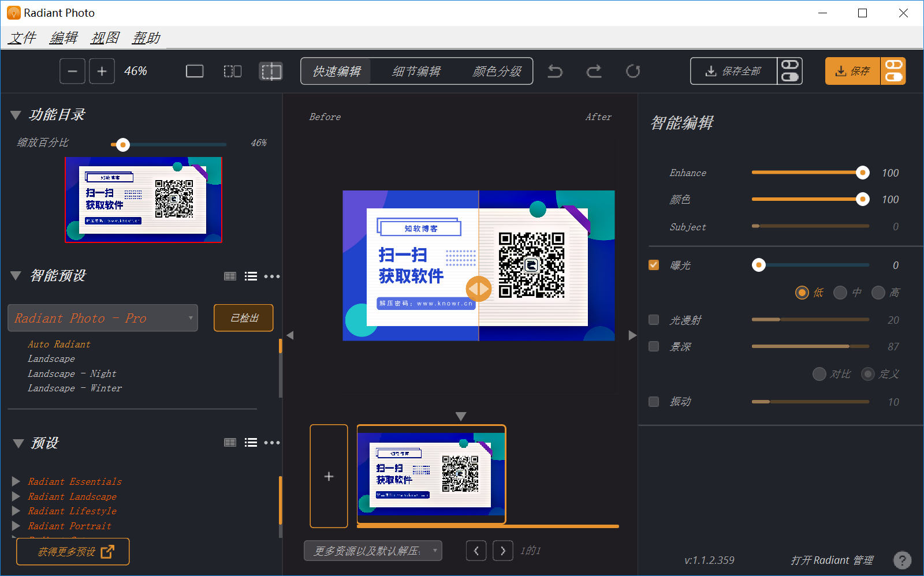Open more options for the 预设 section
Image resolution: width=924 pixels, height=576 pixels.
click(x=272, y=443)
